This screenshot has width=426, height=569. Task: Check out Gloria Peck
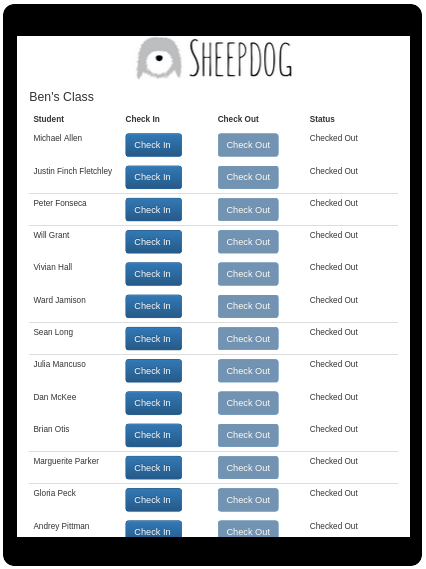click(248, 500)
